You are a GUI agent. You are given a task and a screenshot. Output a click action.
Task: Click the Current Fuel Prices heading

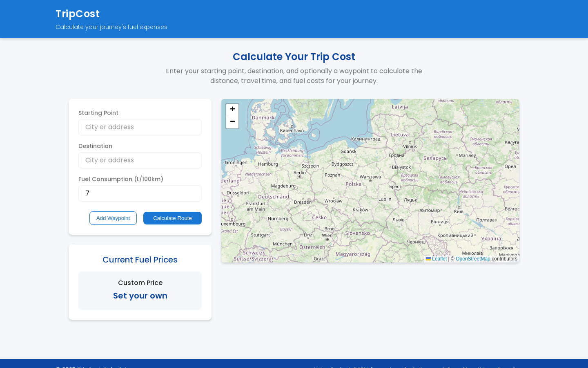point(140,260)
